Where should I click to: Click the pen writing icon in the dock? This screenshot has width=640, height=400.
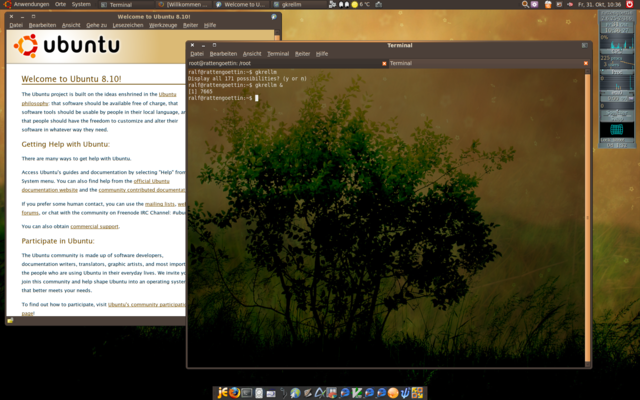[x=307, y=393]
